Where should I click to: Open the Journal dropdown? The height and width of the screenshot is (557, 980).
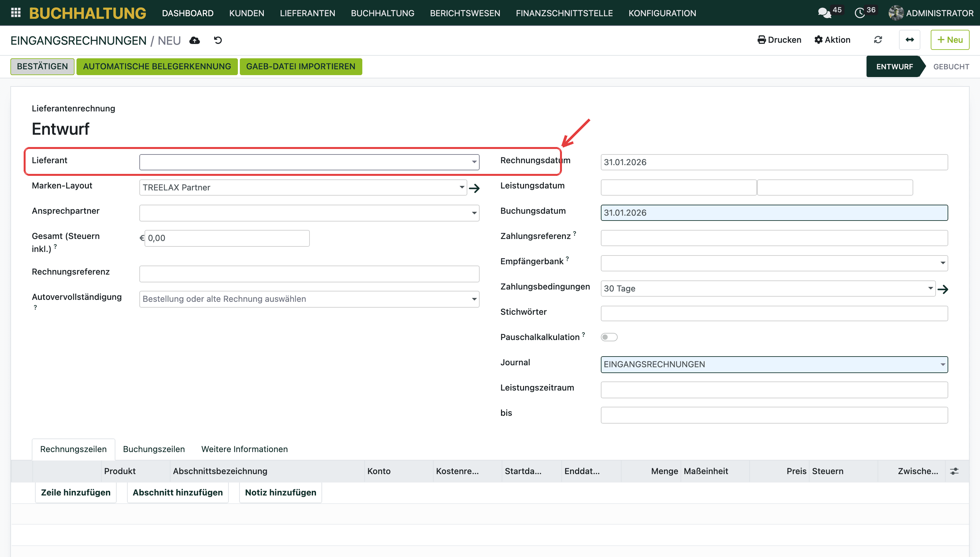[942, 365]
